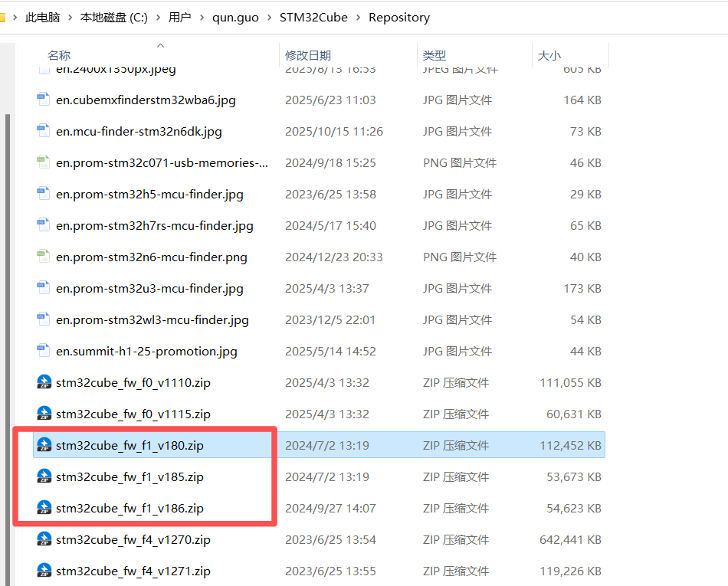
Task: Click the en.prom-stm32c071-usb-memories PNG file icon
Action: 44,162
